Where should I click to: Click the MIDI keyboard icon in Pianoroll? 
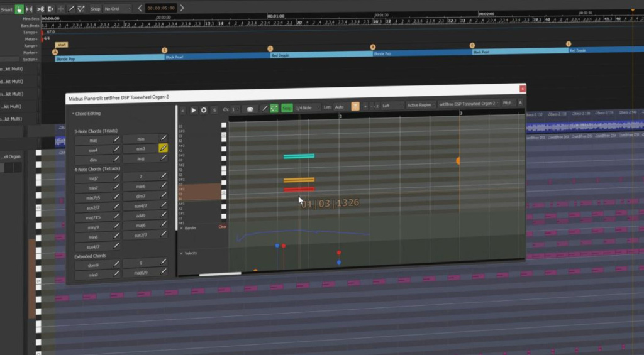coord(250,109)
